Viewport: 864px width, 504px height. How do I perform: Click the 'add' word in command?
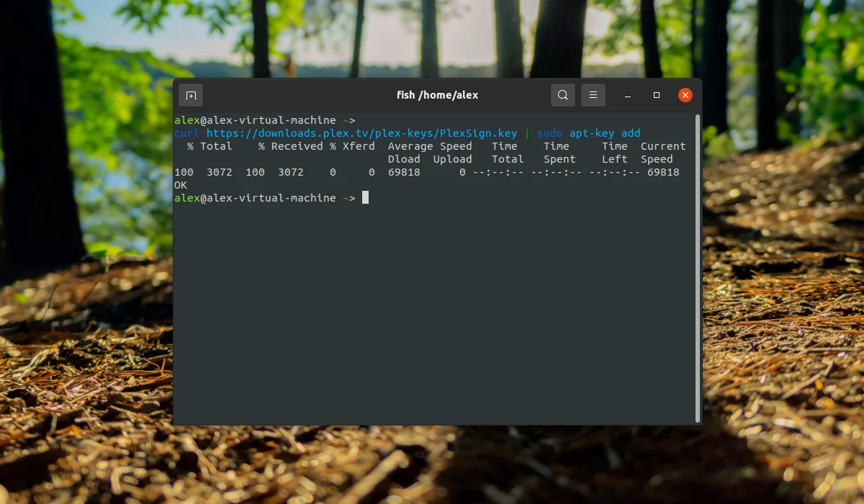click(631, 133)
